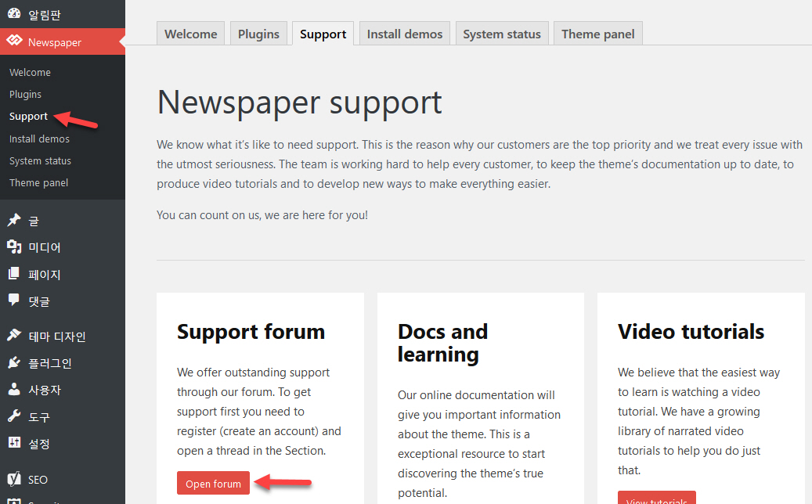Click the 도구 wrench icon
This screenshot has height=504, width=812.
point(14,416)
